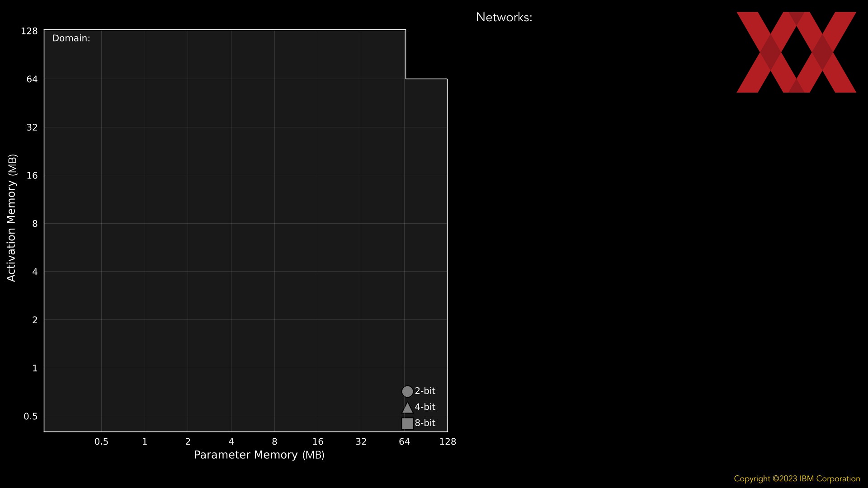Viewport: 868px width, 488px height.
Task: Click the "Parameter Memory (MB)" axis title
Action: pos(259,455)
